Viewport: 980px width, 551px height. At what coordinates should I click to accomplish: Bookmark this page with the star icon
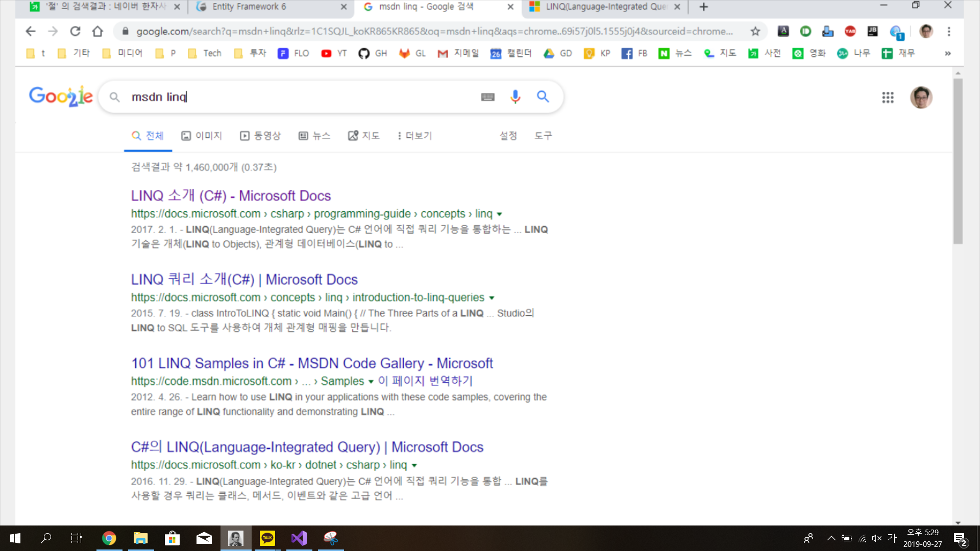755,32
